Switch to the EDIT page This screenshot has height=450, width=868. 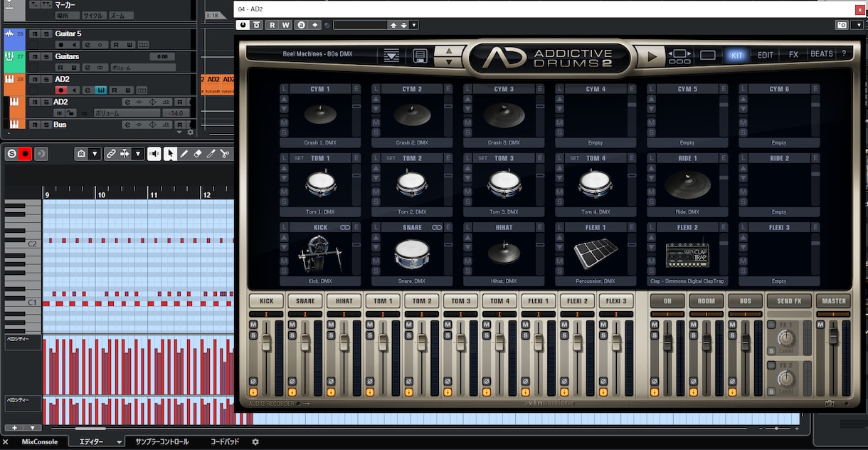[765, 55]
